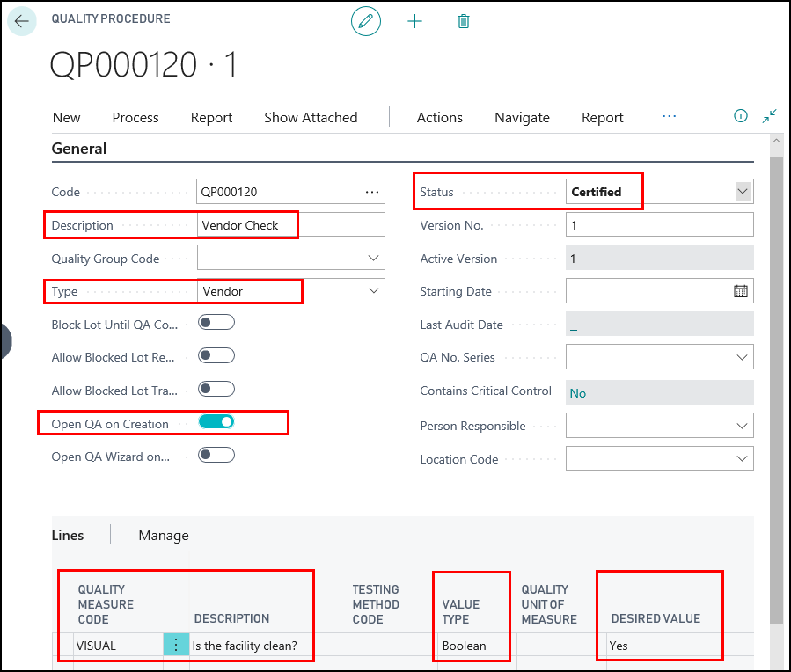Click Manage in the Lines section
The image size is (791, 672).
[x=164, y=535]
